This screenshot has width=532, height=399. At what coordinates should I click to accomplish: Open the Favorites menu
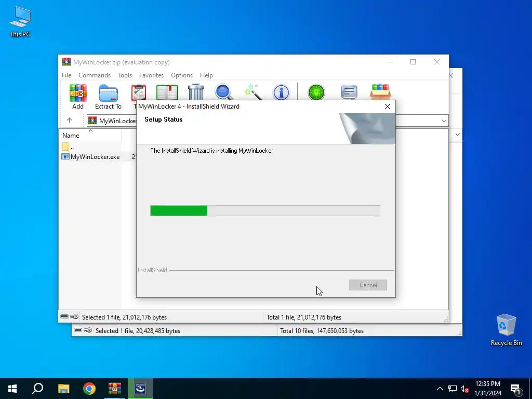click(x=151, y=75)
